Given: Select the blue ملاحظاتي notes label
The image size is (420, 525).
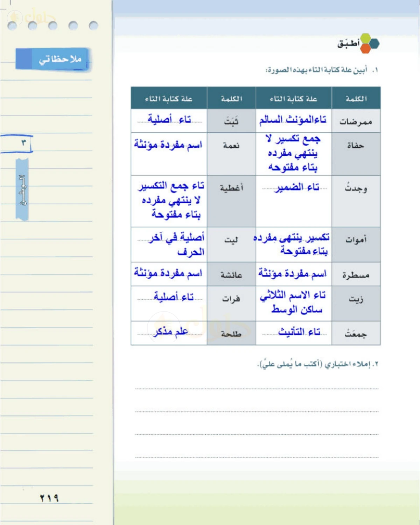Looking at the screenshot, I should click(52, 59).
